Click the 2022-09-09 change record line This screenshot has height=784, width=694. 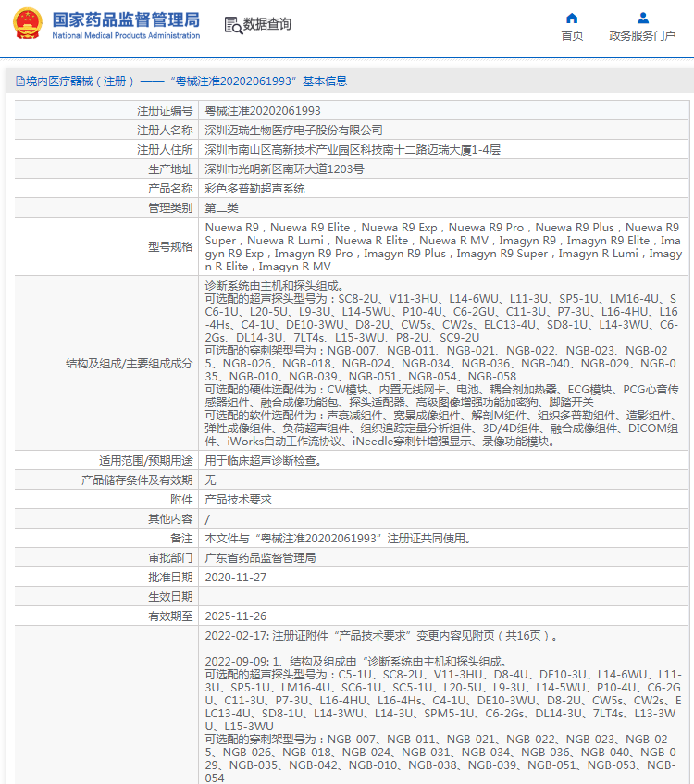(357, 662)
